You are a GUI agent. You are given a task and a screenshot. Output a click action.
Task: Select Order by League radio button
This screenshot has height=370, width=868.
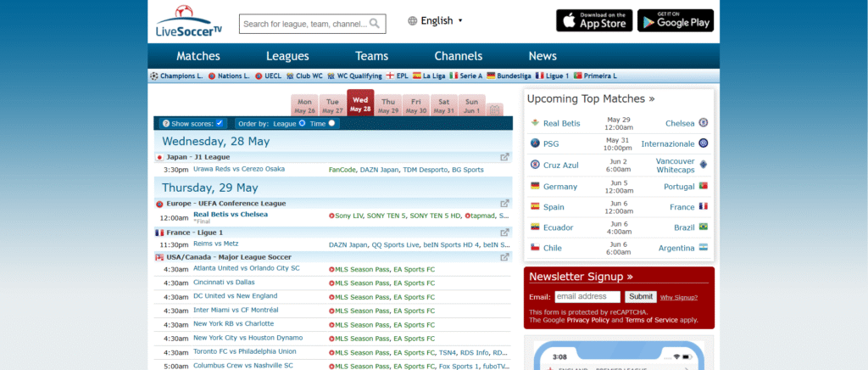click(303, 123)
